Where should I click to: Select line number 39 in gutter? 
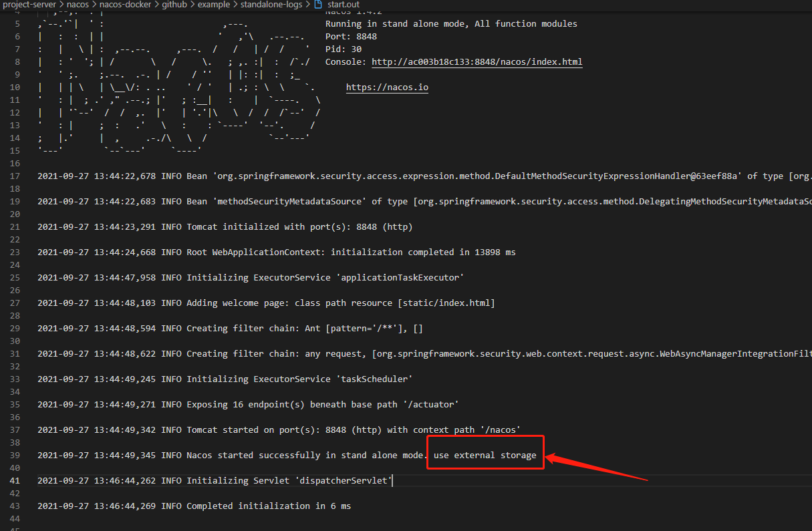coord(15,456)
